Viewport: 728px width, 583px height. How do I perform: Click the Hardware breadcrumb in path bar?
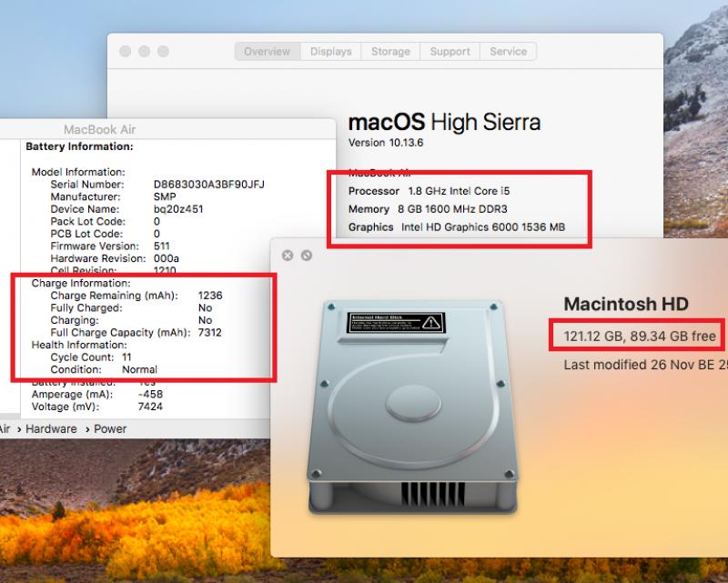pyautogui.click(x=51, y=429)
